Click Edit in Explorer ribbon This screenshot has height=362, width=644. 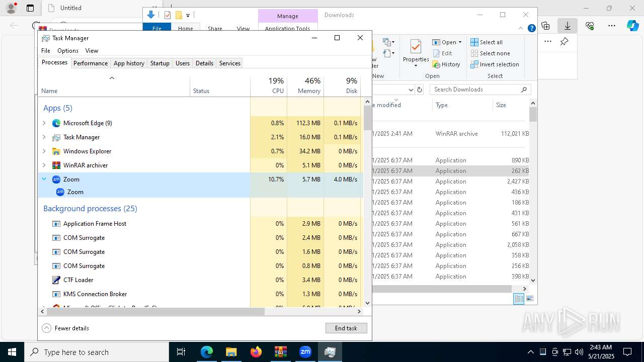442,53
